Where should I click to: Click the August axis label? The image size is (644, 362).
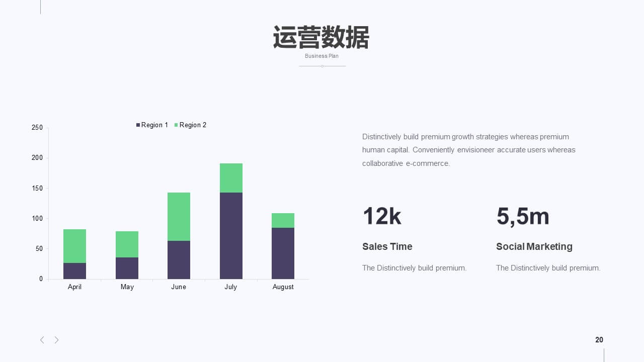(283, 287)
